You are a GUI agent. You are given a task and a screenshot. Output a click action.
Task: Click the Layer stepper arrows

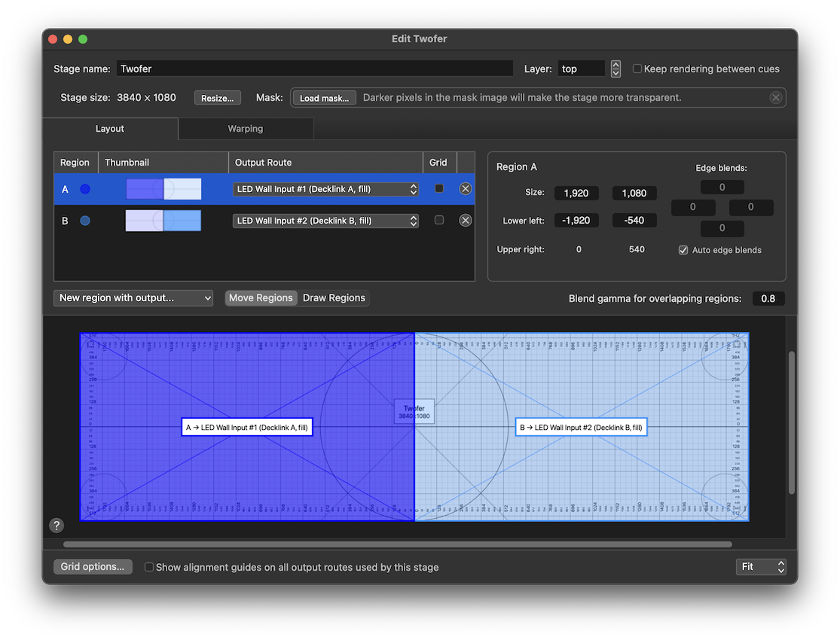pos(615,69)
